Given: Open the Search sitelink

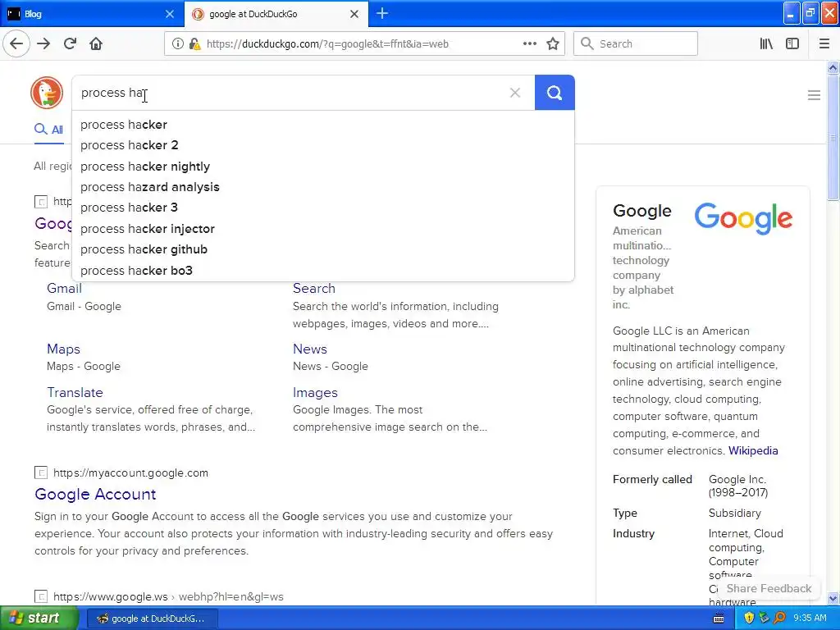Looking at the screenshot, I should [x=314, y=288].
